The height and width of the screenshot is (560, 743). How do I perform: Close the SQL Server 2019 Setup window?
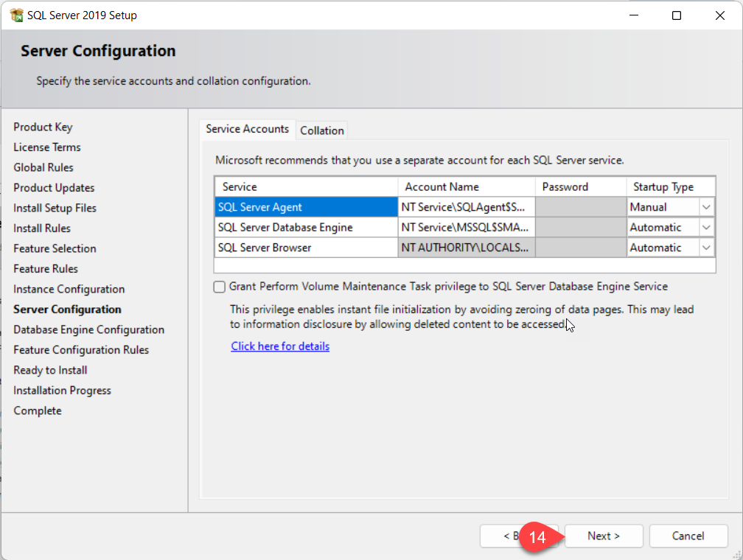coord(719,15)
